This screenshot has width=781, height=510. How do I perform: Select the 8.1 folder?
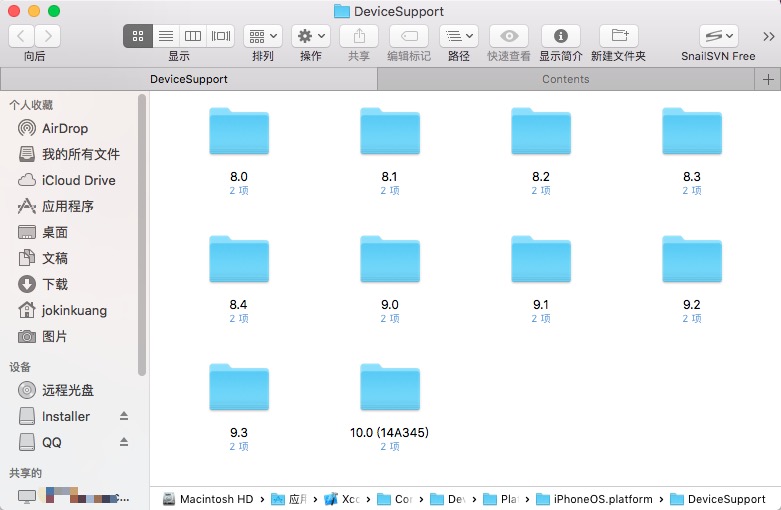[390, 131]
